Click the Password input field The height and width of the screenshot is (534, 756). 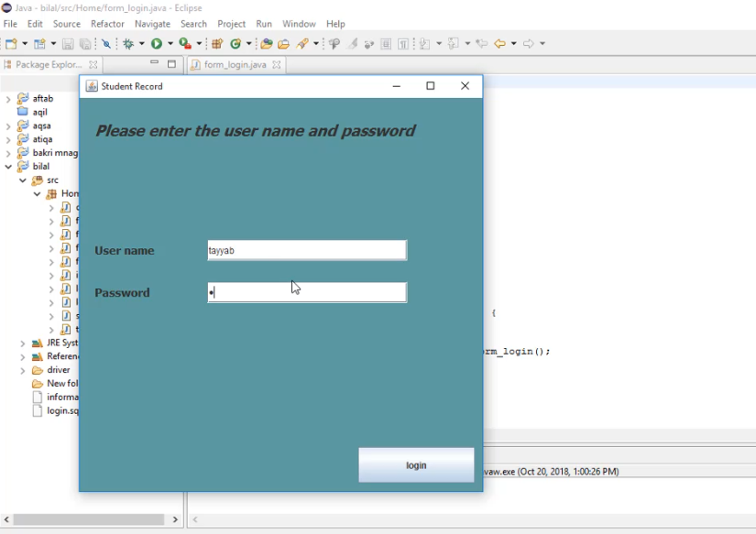coord(307,292)
